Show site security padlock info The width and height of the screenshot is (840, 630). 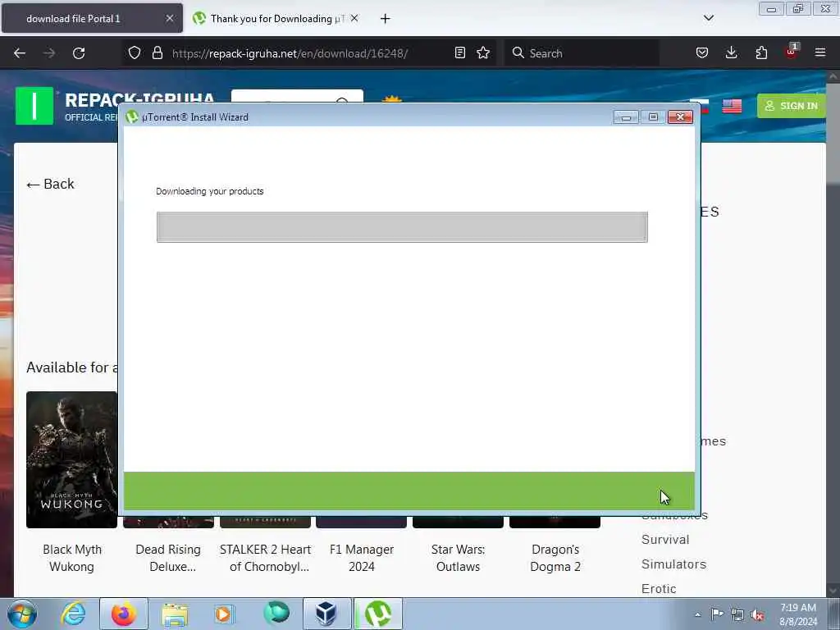(x=157, y=52)
